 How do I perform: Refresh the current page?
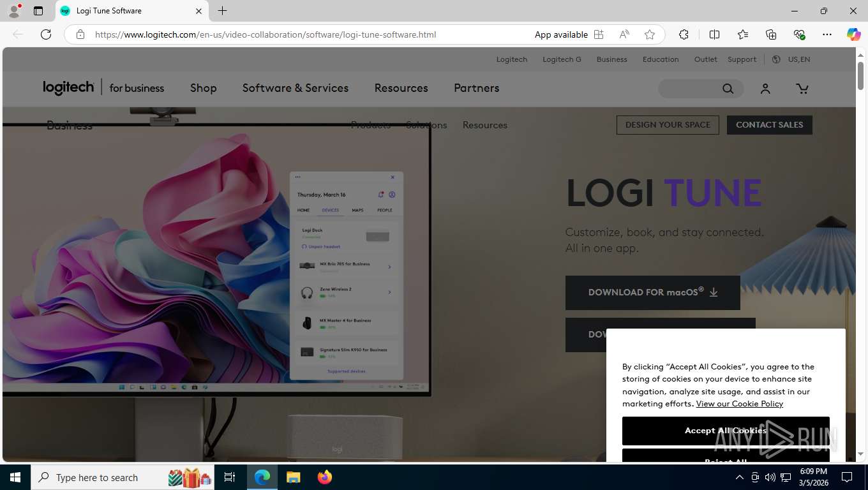click(x=46, y=34)
